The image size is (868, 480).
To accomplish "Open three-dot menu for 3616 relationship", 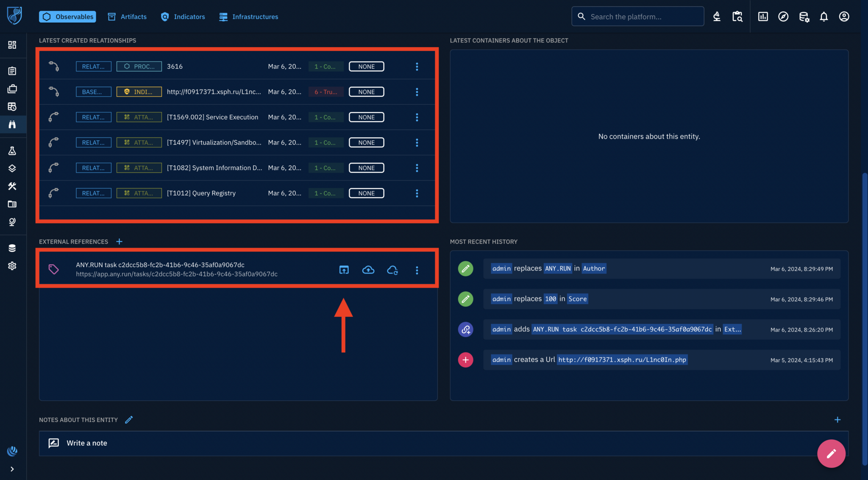I will click(x=417, y=67).
